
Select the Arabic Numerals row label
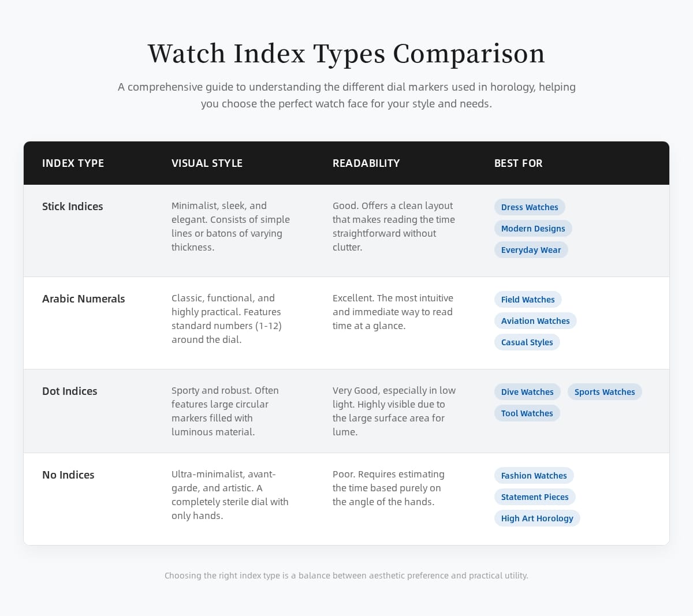[84, 299]
